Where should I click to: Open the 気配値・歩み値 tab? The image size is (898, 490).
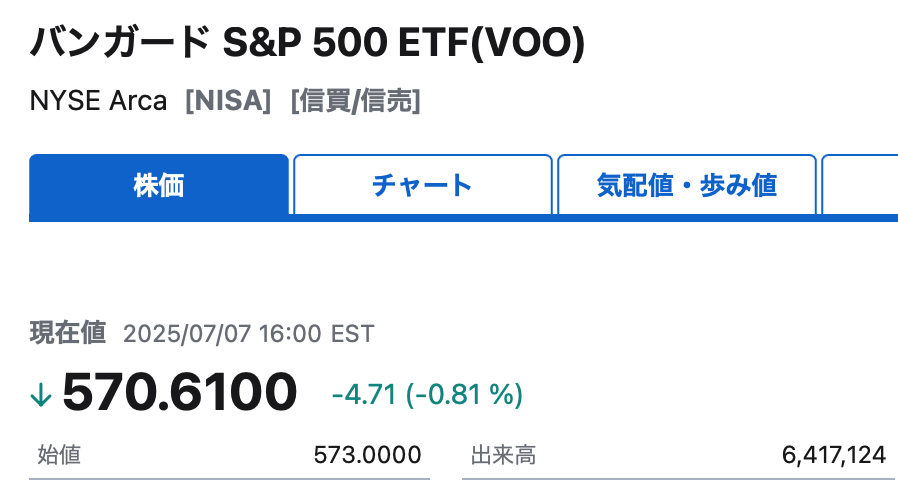point(687,185)
